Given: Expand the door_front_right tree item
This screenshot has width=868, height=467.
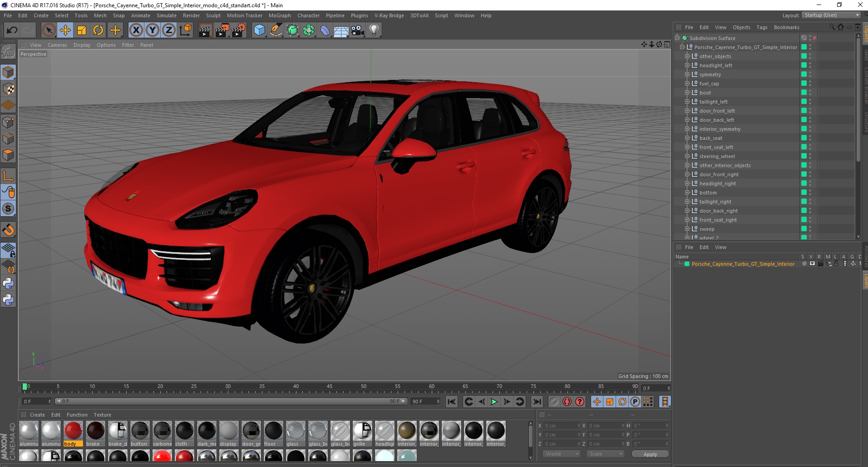Looking at the screenshot, I should point(687,174).
